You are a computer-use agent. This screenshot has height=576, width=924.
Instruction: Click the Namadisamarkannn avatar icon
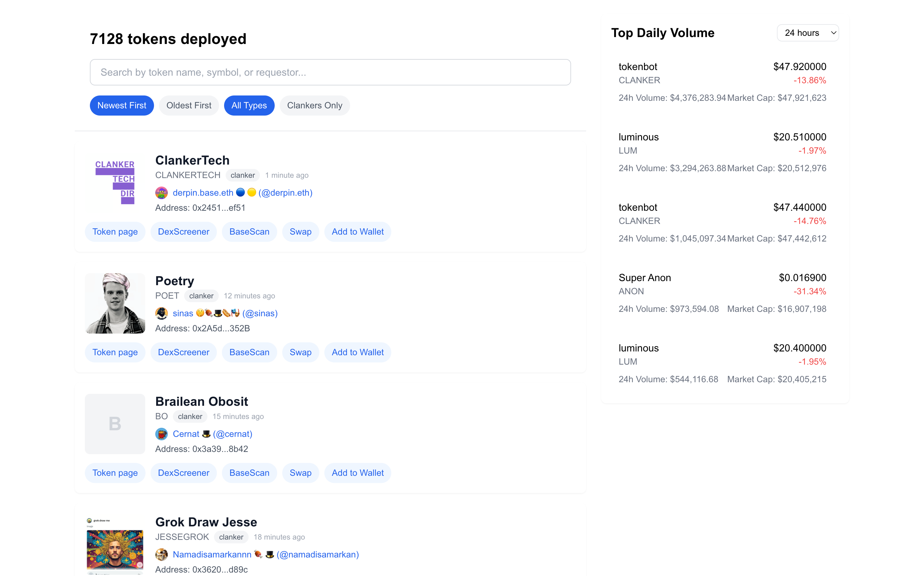pyautogui.click(x=161, y=554)
